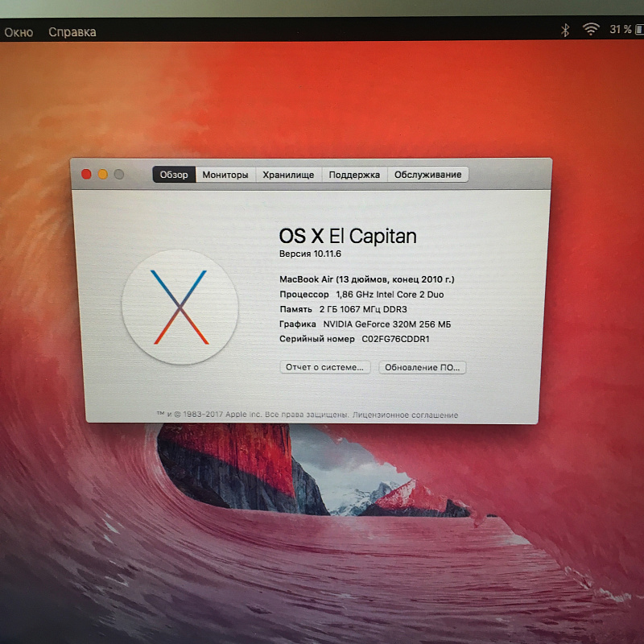Open the Wi-Fi menu icon
The image size is (644, 644).
click(591, 29)
